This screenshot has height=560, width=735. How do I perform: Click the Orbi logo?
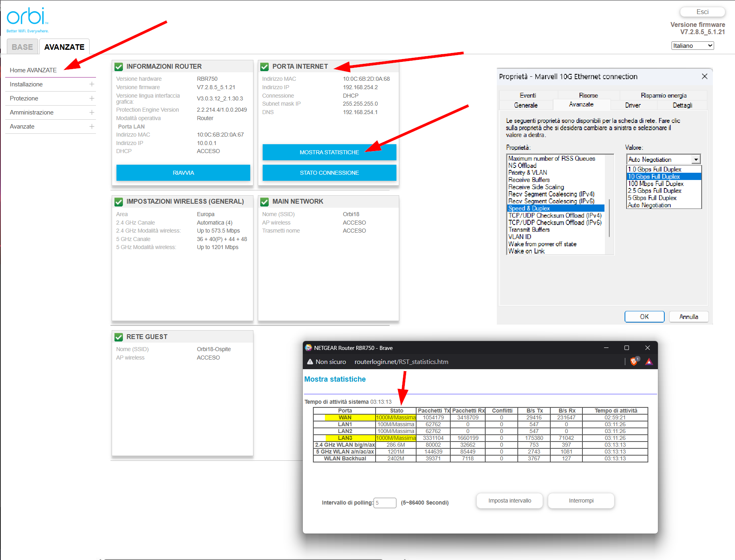coord(27,20)
